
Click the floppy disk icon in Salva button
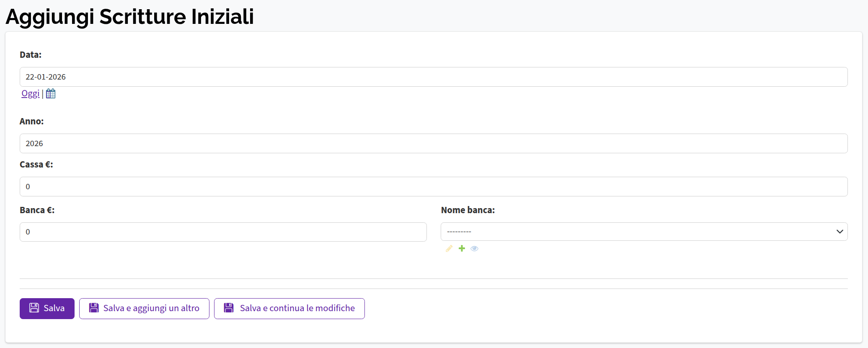[34, 308]
